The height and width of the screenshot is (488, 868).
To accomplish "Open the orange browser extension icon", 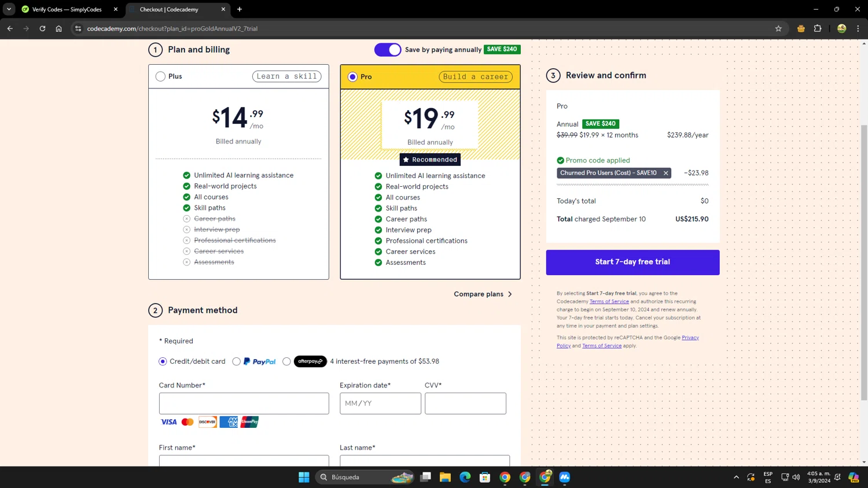I will pos(801,28).
